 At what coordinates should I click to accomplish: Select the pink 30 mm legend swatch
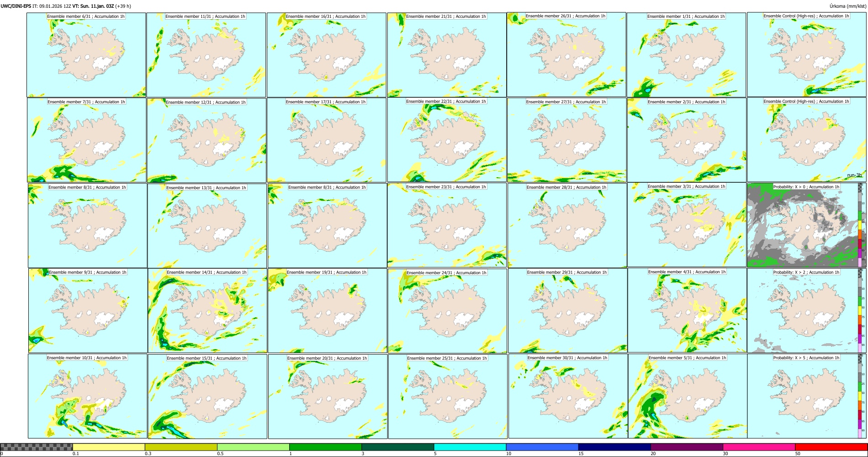759,447
